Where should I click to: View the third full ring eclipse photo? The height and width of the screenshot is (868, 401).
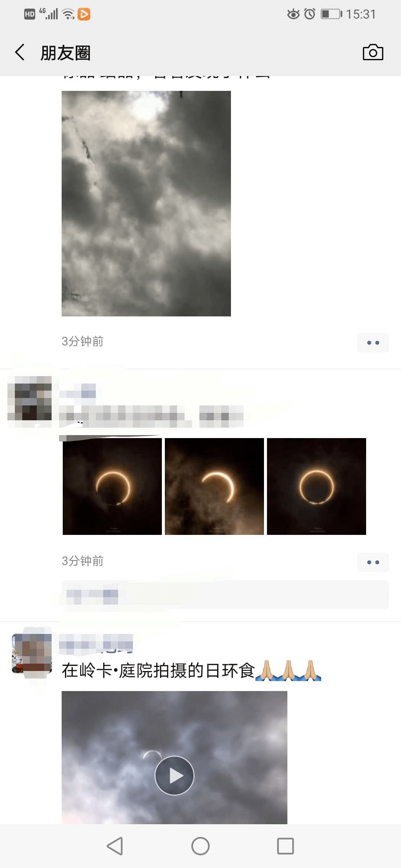[x=316, y=486]
